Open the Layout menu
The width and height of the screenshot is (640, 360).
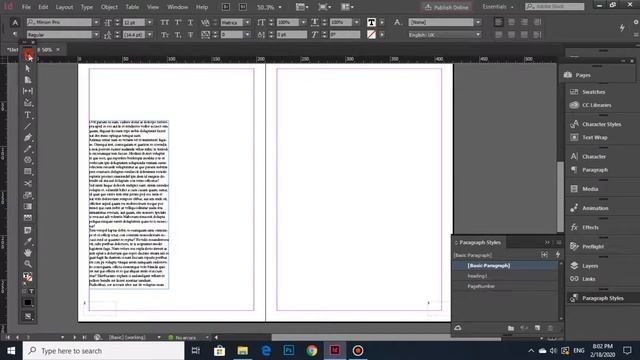coord(64,7)
